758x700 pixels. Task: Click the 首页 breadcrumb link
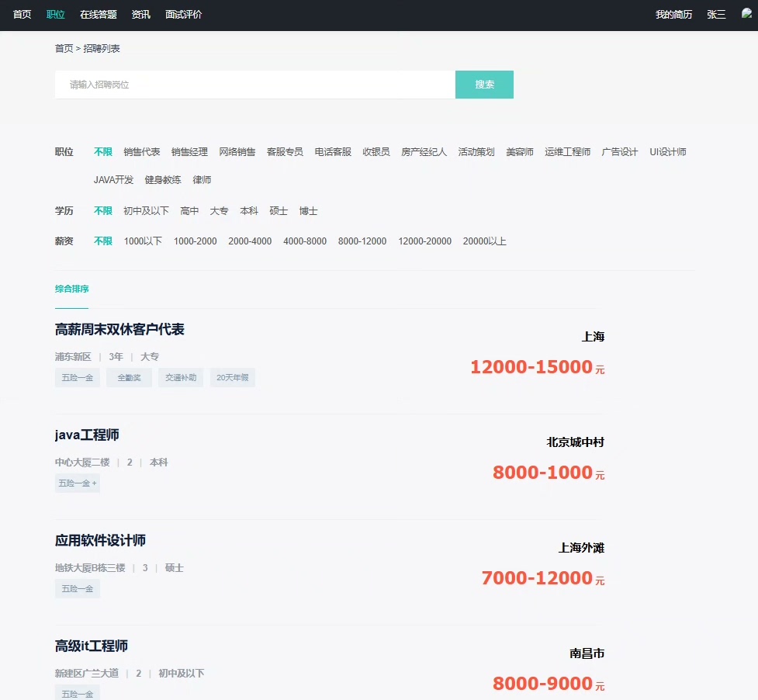(64, 48)
